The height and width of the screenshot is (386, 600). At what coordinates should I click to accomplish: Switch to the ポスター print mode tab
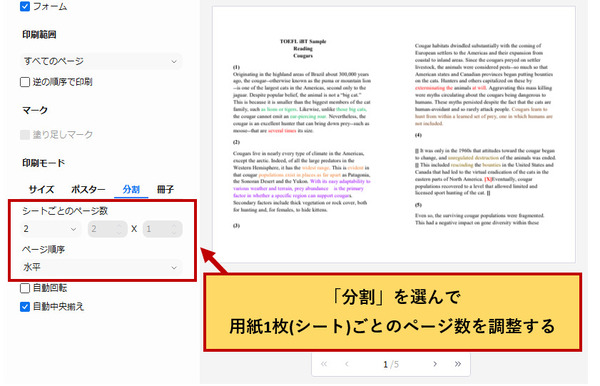pos(88,189)
